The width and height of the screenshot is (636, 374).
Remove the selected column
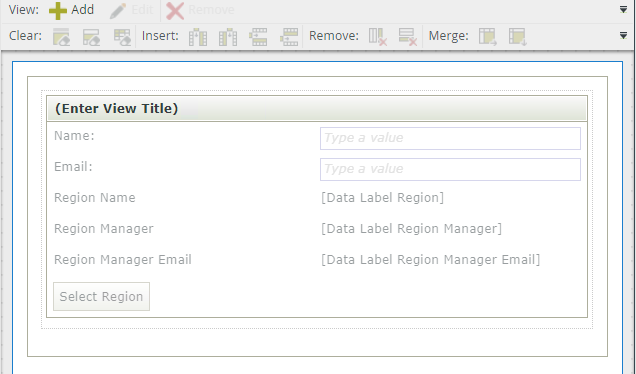point(378,37)
